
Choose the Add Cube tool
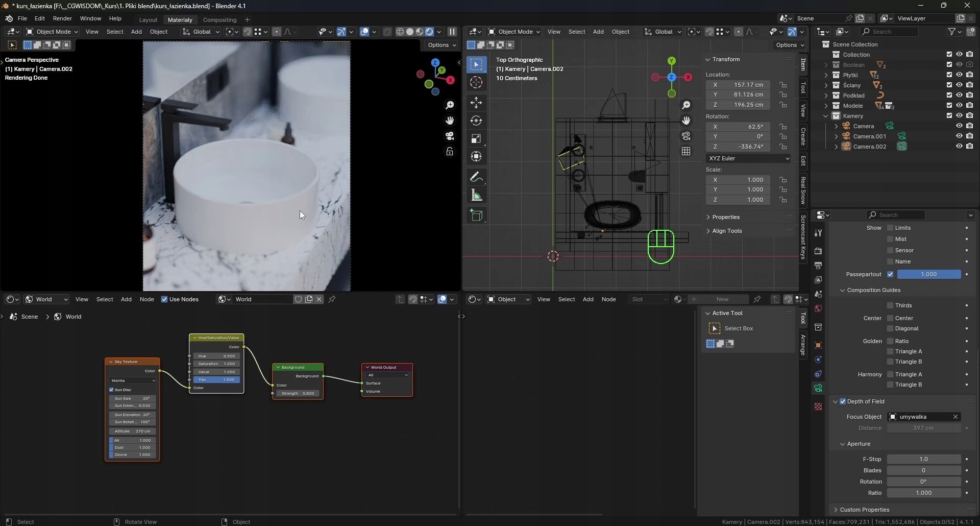476,216
